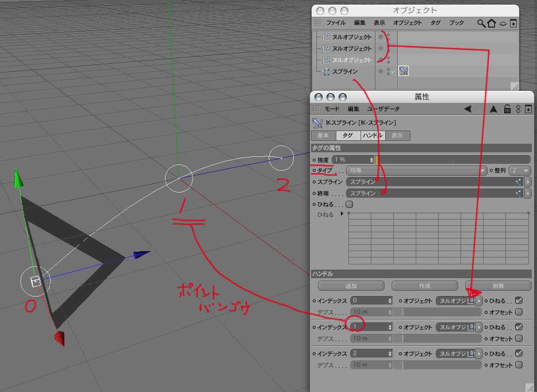Image resolution: width=537 pixels, height=392 pixels.
Task: Click the keyframe circle beside タイプ
Action: pos(314,171)
